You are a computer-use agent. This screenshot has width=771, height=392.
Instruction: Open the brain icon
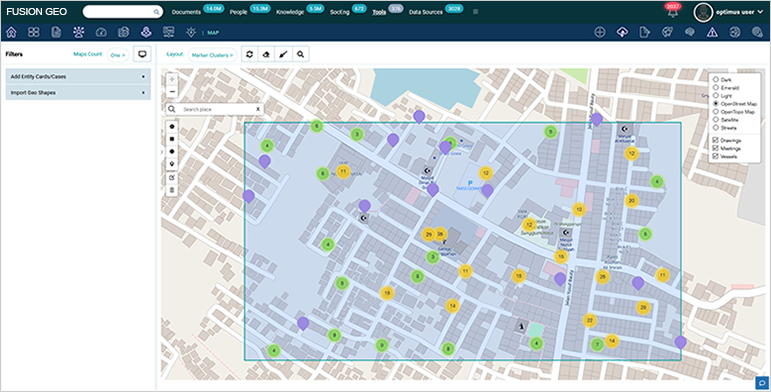689,32
